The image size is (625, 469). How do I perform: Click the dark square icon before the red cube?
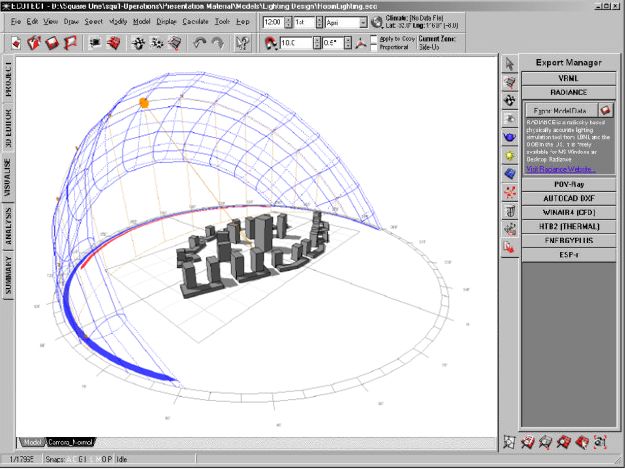pos(95,43)
